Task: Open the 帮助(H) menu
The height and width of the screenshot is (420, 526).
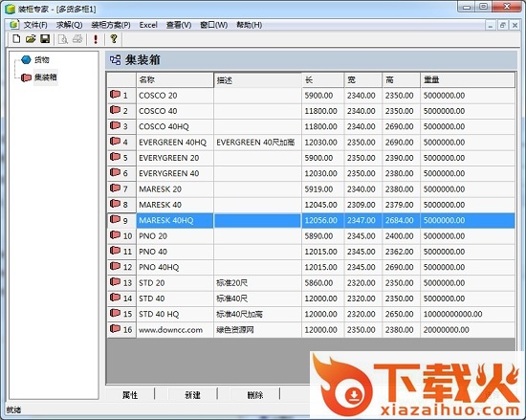Action: coord(250,25)
